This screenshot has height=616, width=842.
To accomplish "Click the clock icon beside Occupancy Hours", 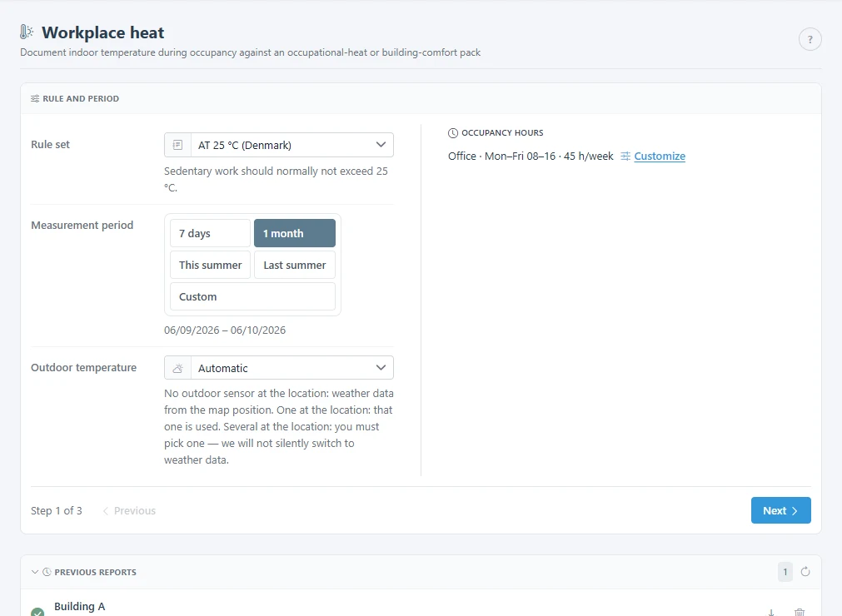I will [453, 133].
